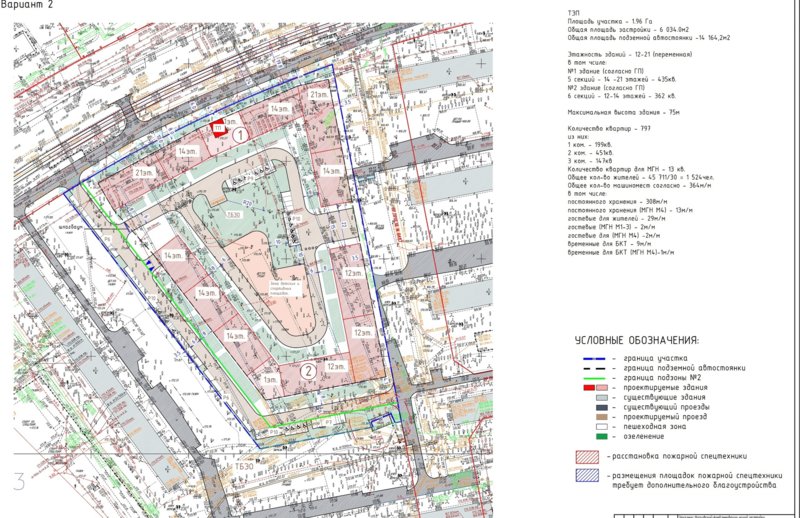The height and width of the screenshot is (518, 800).
Task: Click the 'Количество квартир – 797' line
Action: (x=608, y=130)
